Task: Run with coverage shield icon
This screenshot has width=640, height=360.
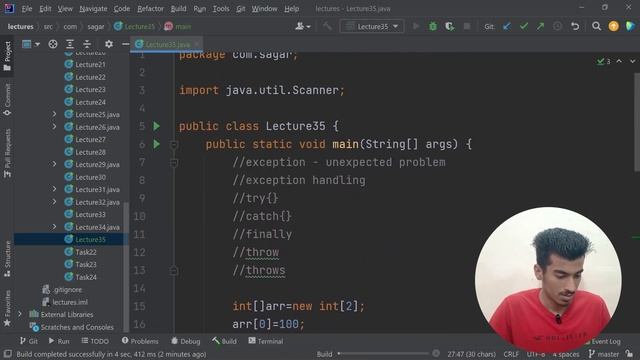Action: (x=449, y=27)
